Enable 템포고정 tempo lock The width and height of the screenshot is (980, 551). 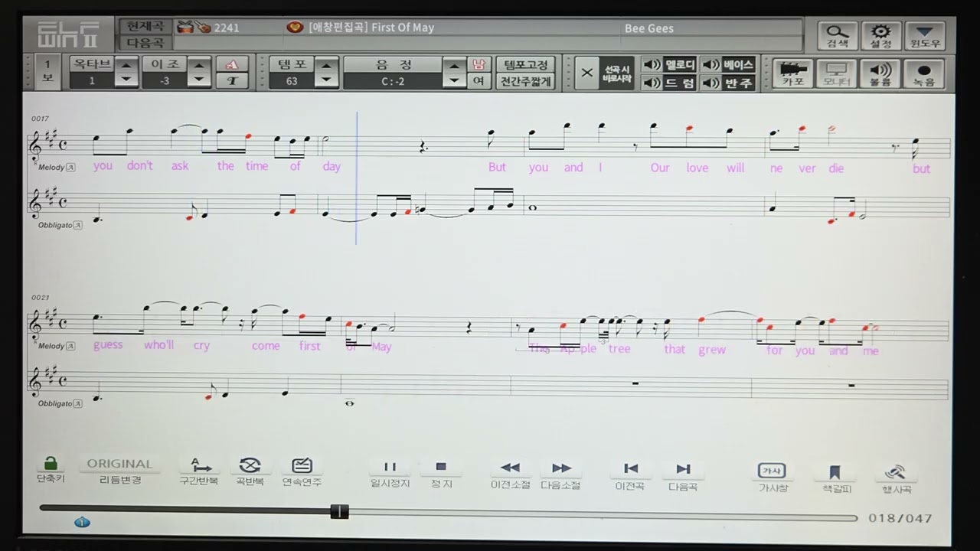point(525,64)
